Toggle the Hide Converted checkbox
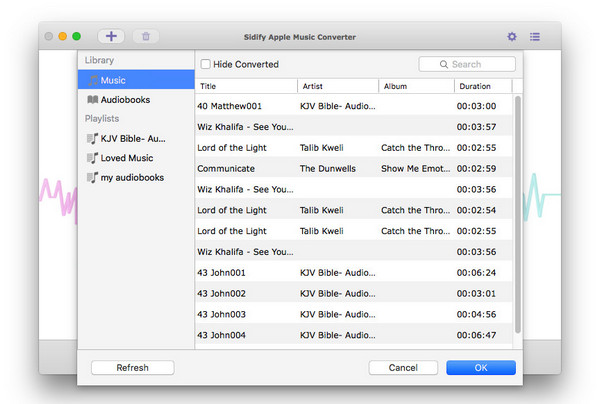Screen dimensions: 600x404 click(x=205, y=64)
